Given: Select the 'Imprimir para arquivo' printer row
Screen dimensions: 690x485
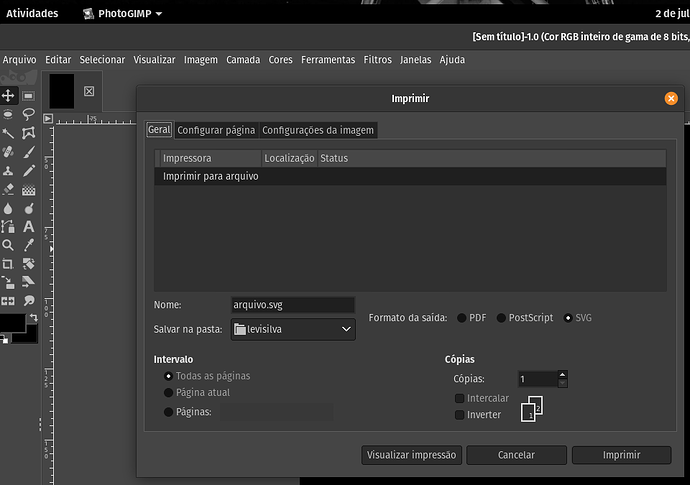Looking at the screenshot, I should 410,176.
